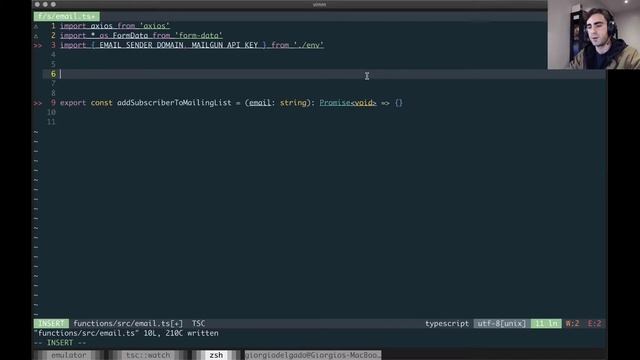Click the 'form-data' import string

[200, 36]
